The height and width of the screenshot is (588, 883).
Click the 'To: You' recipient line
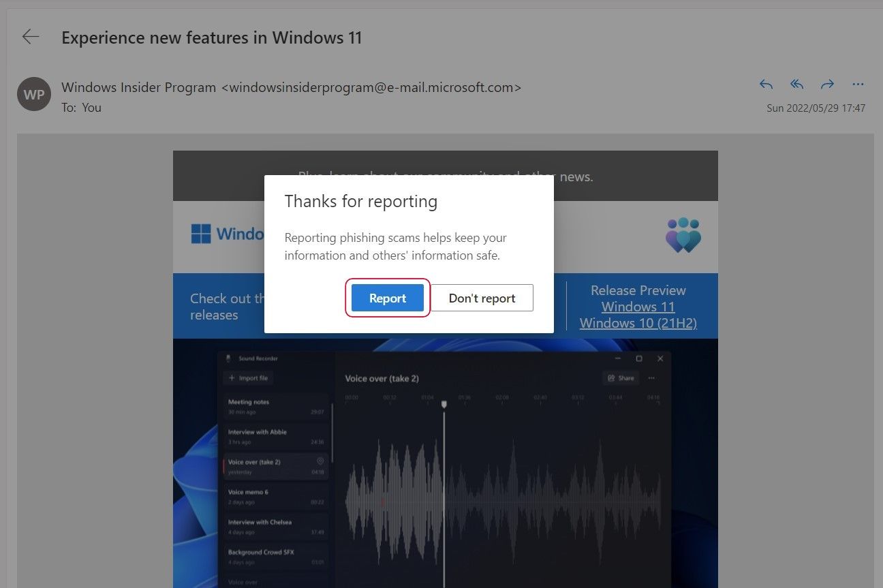click(81, 108)
